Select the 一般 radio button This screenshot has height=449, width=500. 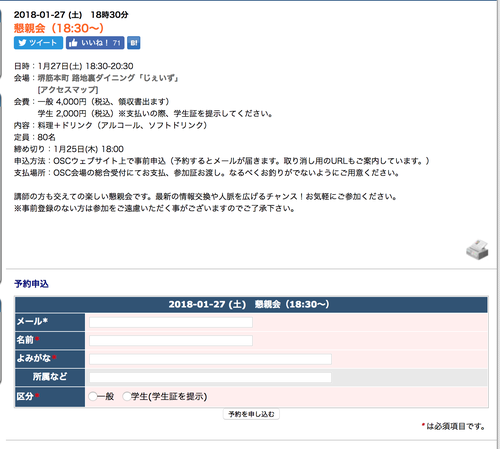(x=93, y=396)
